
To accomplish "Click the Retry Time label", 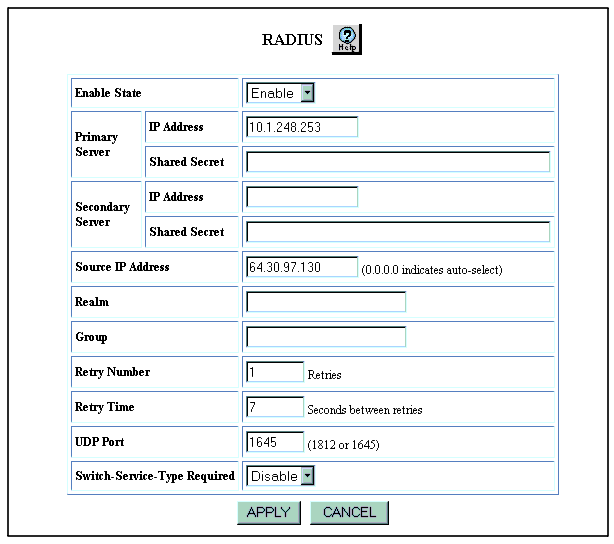I will pyautogui.click(x=105, y=407).
